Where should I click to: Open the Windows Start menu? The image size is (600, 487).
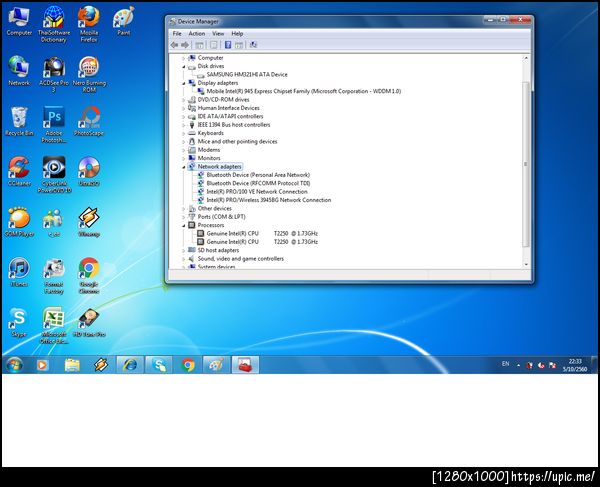pos(14,365)
